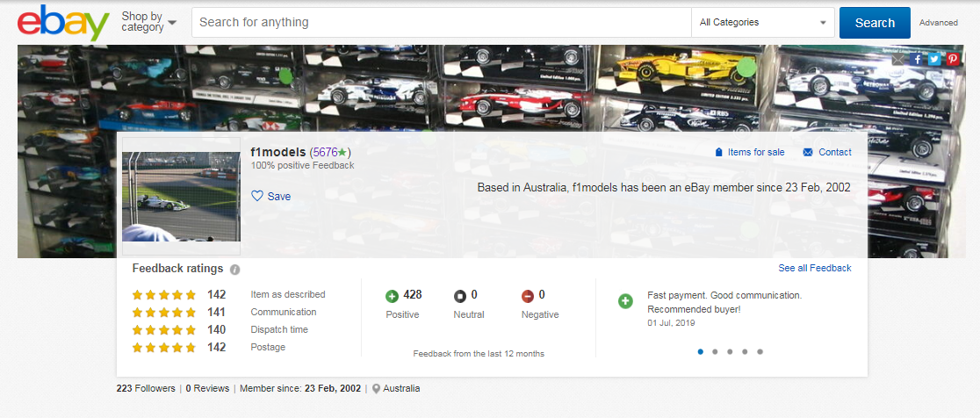Share the profile on Pinterest

click(x=952, y=59)
